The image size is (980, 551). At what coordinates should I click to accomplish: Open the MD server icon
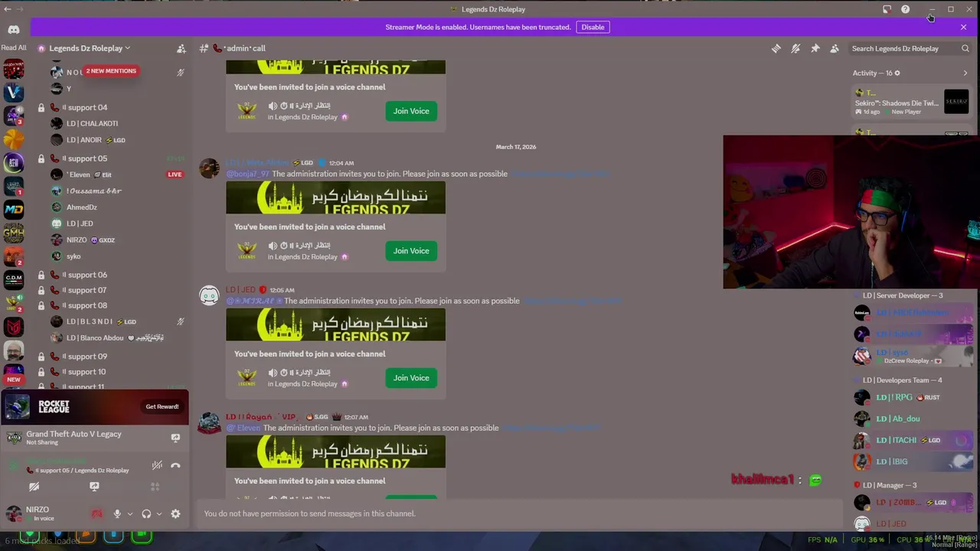[x=14, y=209]
